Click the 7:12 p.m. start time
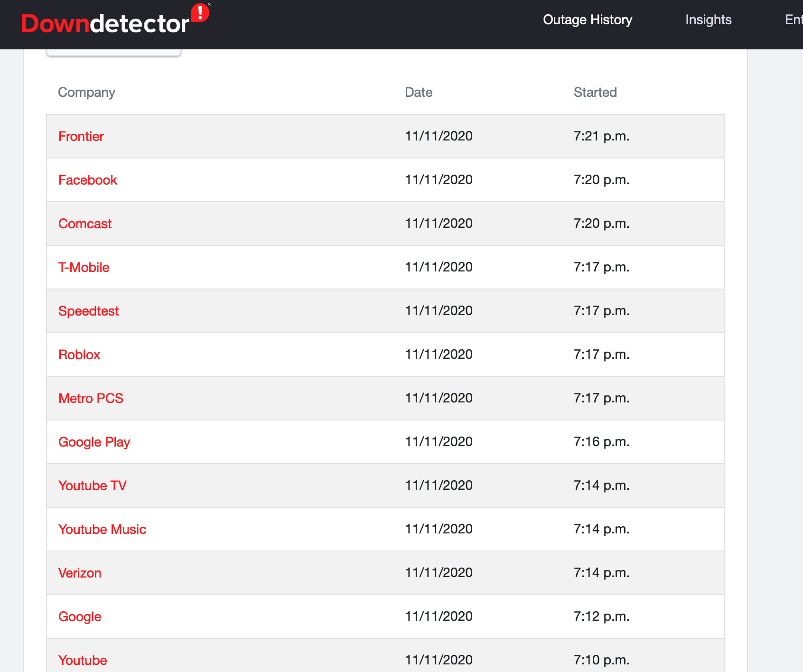The height and width of the screenshot is (672, 803). pyautogui.click(x=601, y=616)
